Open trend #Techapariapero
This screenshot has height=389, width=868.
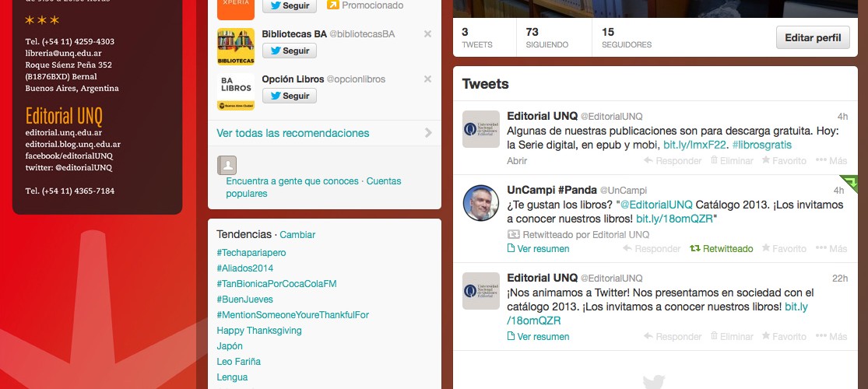click(x=251, y=253)
